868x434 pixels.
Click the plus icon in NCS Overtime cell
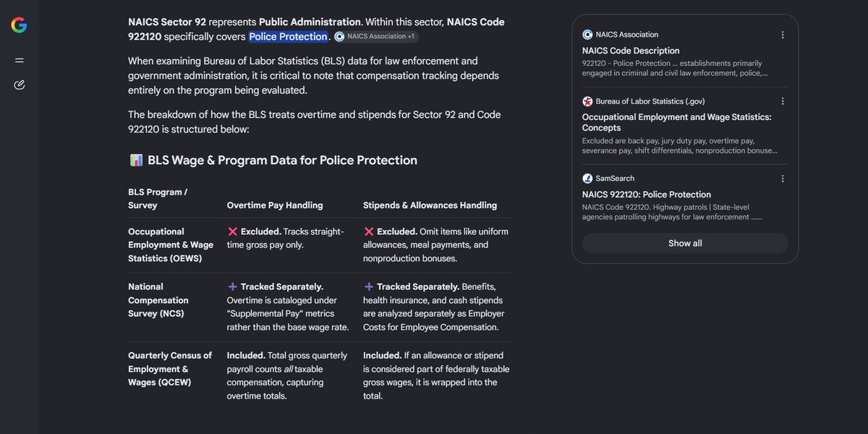(x=233, y=286)
